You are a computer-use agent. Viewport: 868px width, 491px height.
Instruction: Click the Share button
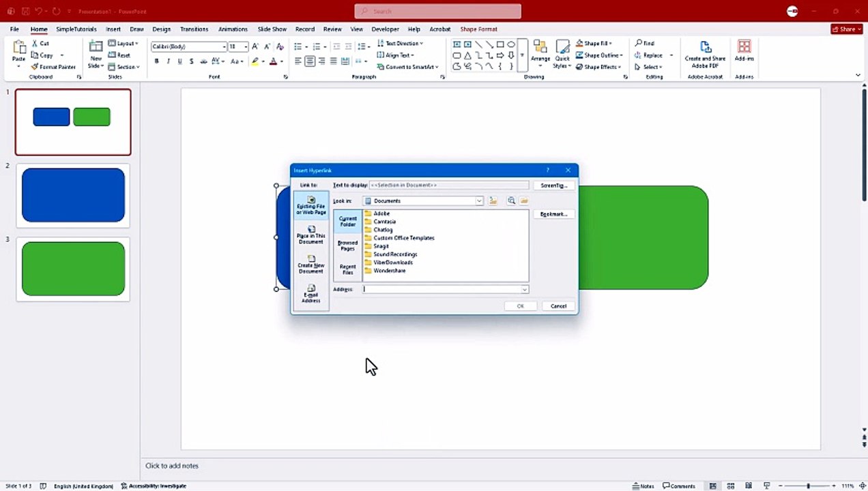846,29
